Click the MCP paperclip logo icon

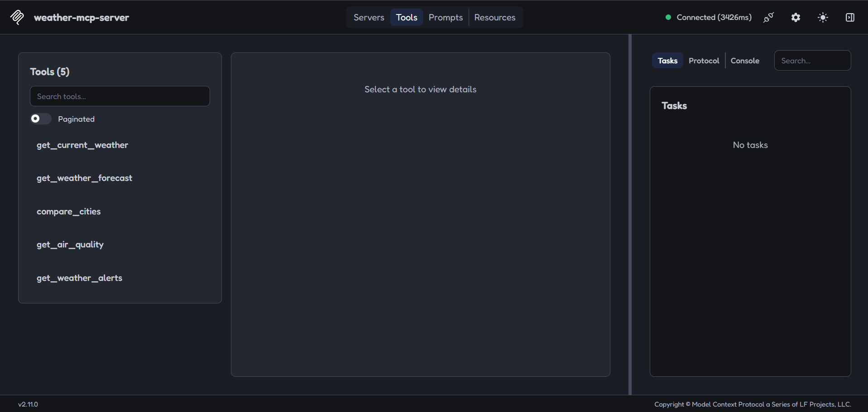(17, 17)
